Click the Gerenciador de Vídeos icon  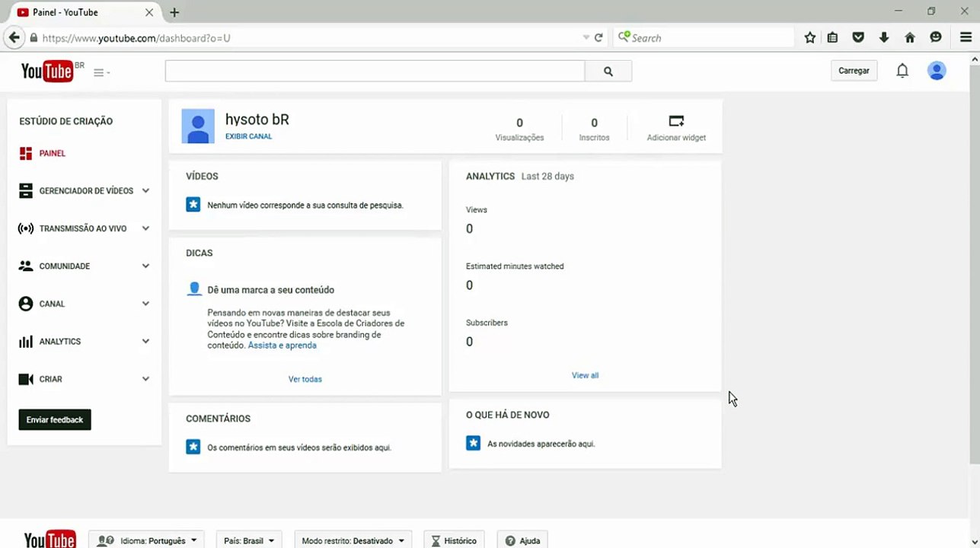tap(26, 191)
